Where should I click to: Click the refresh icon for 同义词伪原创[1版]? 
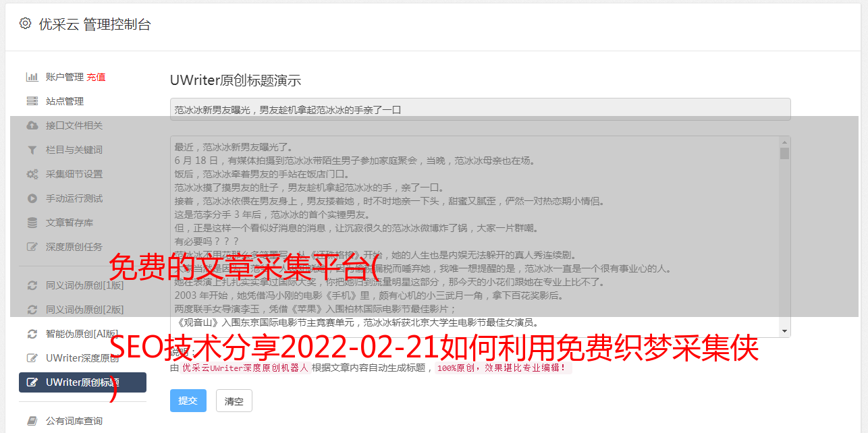click(32, 285)
